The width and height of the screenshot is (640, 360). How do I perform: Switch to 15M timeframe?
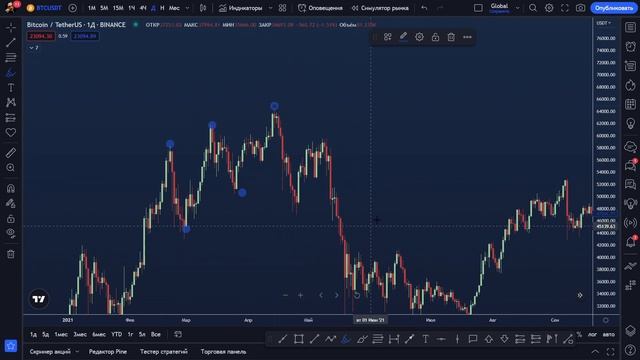[118, 8]
